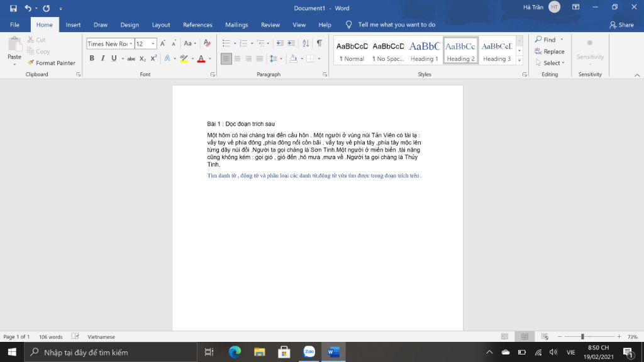Switch to the Layout tab

click(x=161, y=25)
